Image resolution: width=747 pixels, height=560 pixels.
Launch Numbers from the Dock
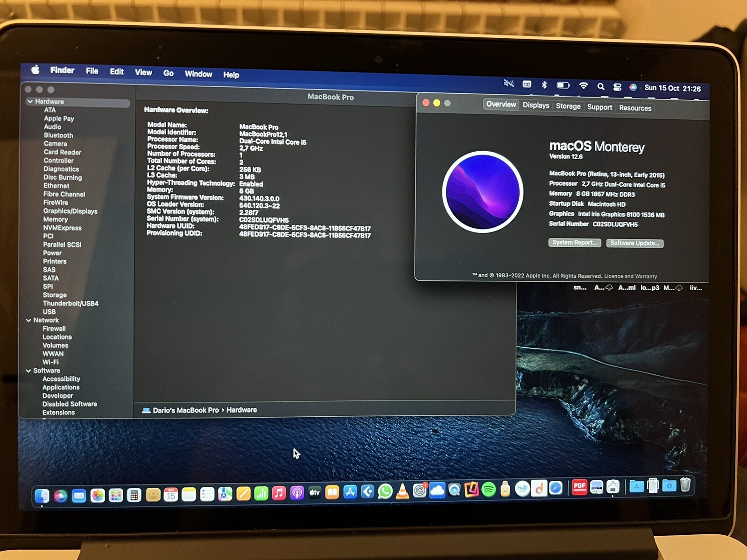[x=261, y=493]
